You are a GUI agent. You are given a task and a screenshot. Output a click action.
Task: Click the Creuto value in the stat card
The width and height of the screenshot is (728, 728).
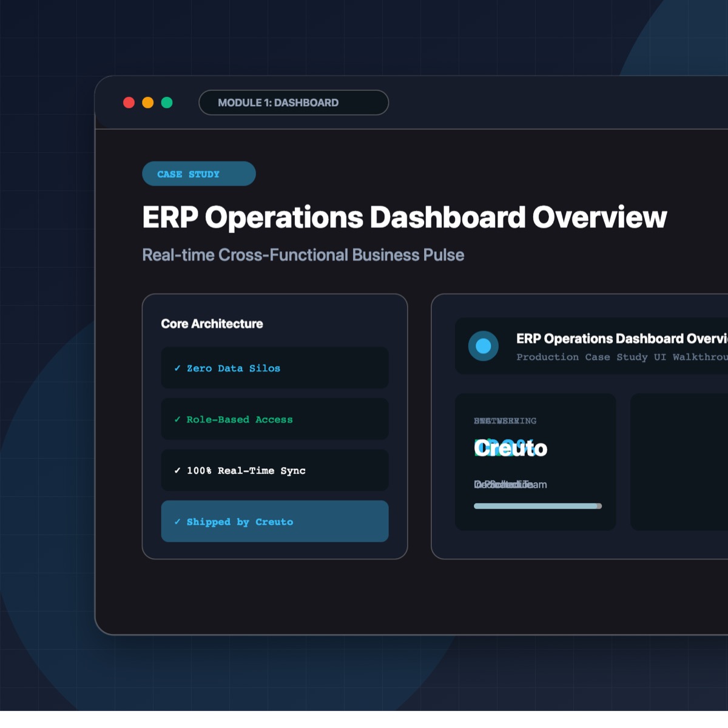click(511, 448)
